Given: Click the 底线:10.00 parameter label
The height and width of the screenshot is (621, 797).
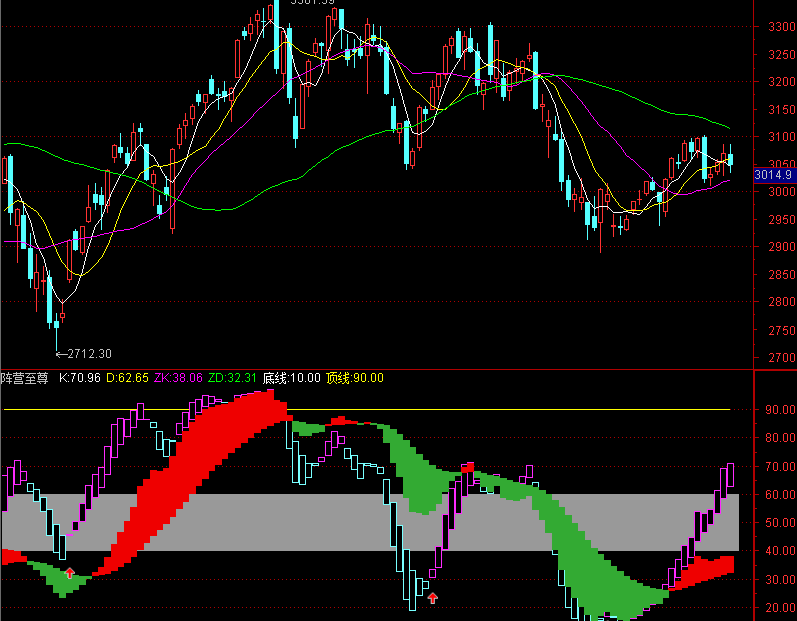Looking at the screenshot, I should [x=292, y=378].
